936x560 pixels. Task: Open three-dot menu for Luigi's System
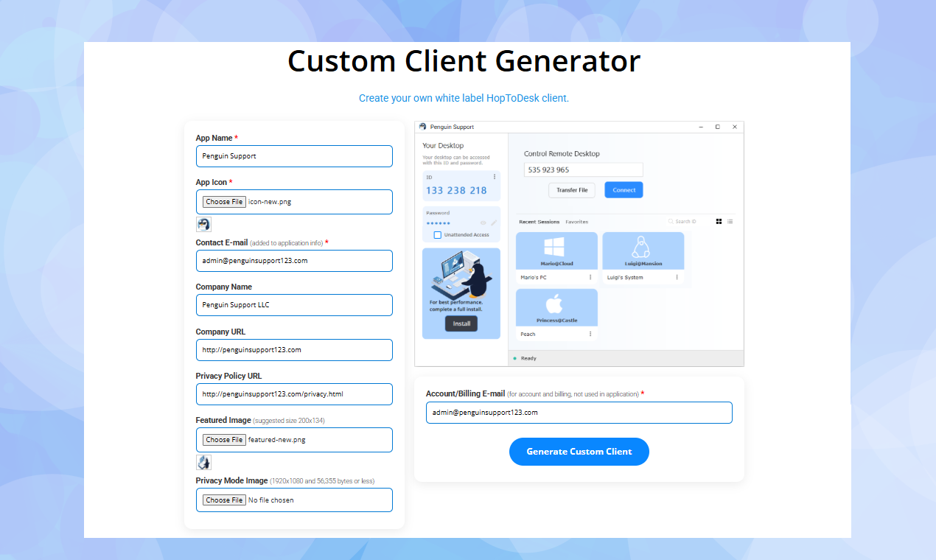pos(677,277)
